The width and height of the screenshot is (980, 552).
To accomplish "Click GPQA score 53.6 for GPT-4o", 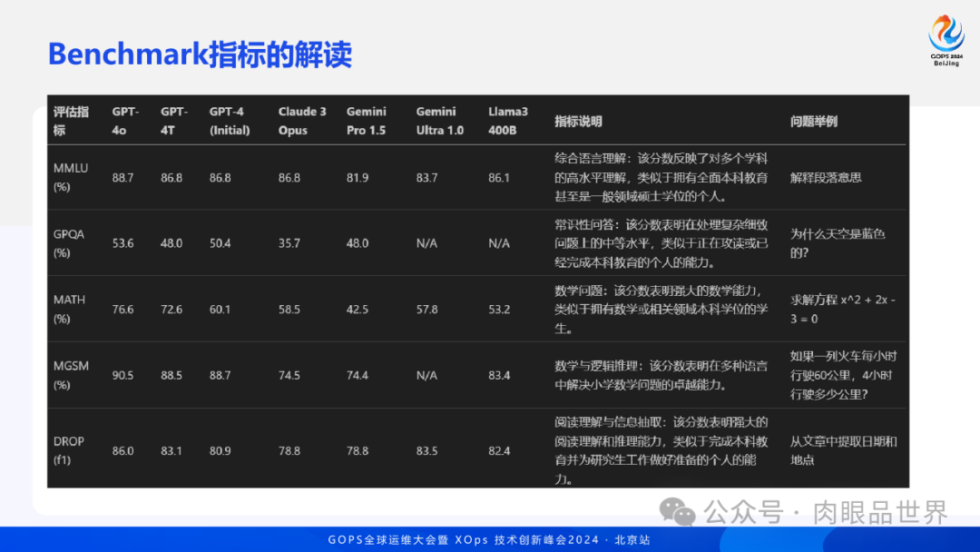I will [x=123, y=243].
